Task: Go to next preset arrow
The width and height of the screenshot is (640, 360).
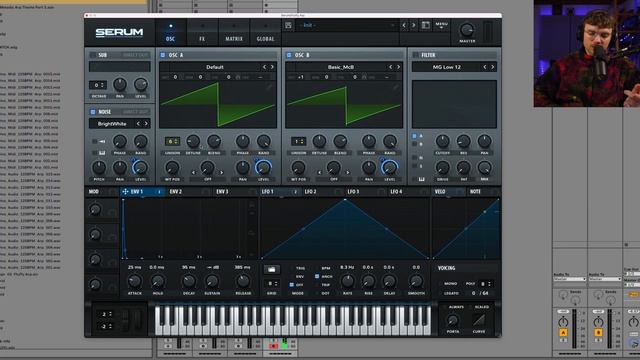Action: [413, 25]
